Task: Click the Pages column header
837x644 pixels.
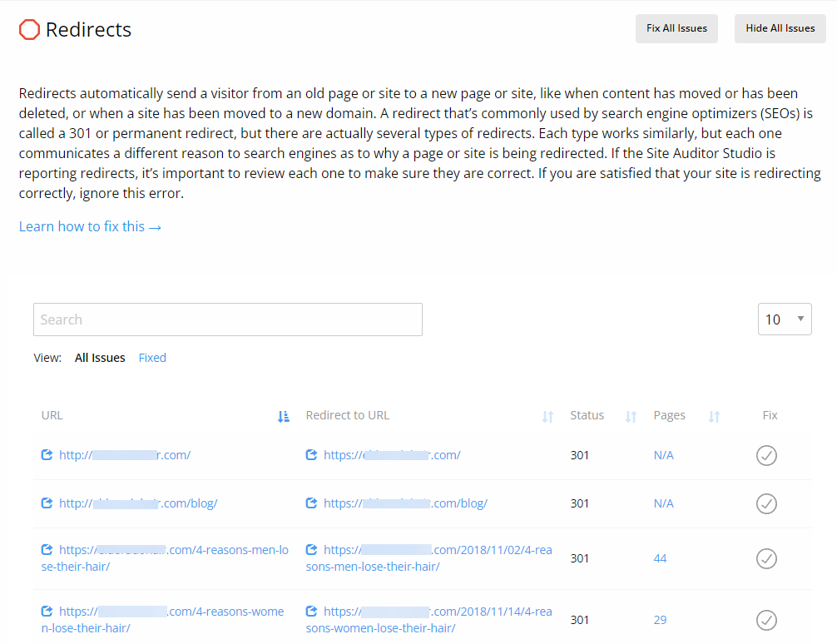Action: [x=670, y=415]
